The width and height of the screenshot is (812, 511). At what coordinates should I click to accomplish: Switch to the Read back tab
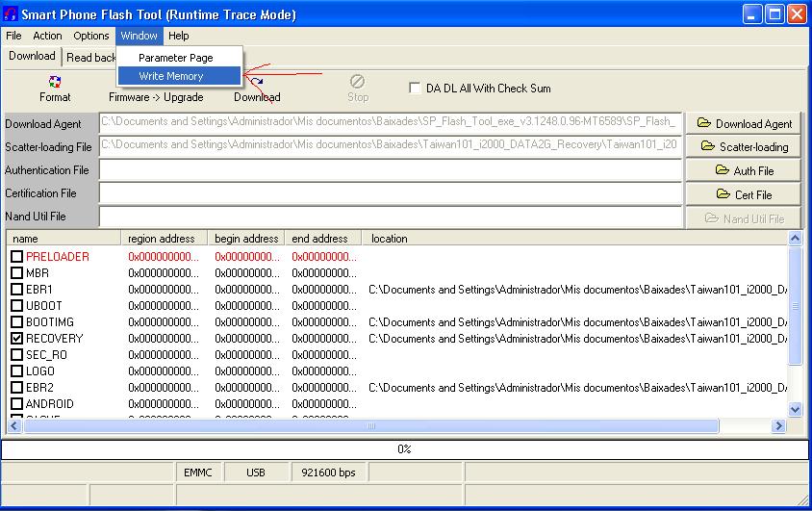tap(90, 58)
